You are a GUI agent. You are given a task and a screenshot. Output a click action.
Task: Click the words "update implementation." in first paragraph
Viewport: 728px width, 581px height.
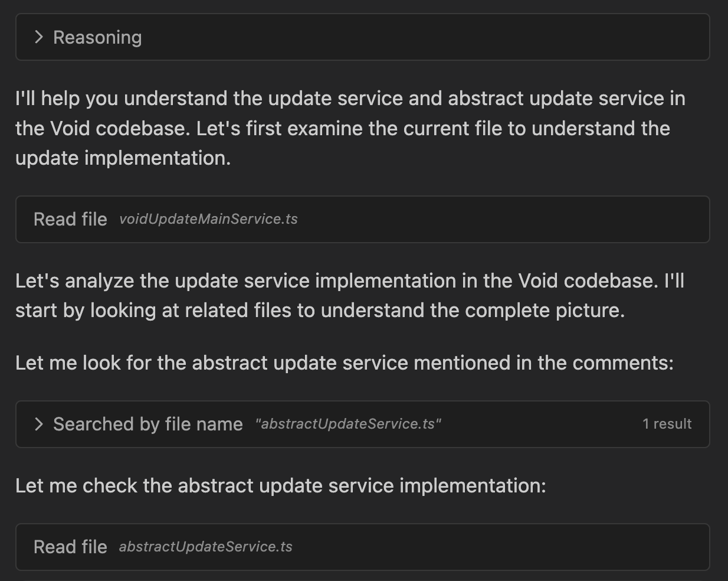(123, 158)
